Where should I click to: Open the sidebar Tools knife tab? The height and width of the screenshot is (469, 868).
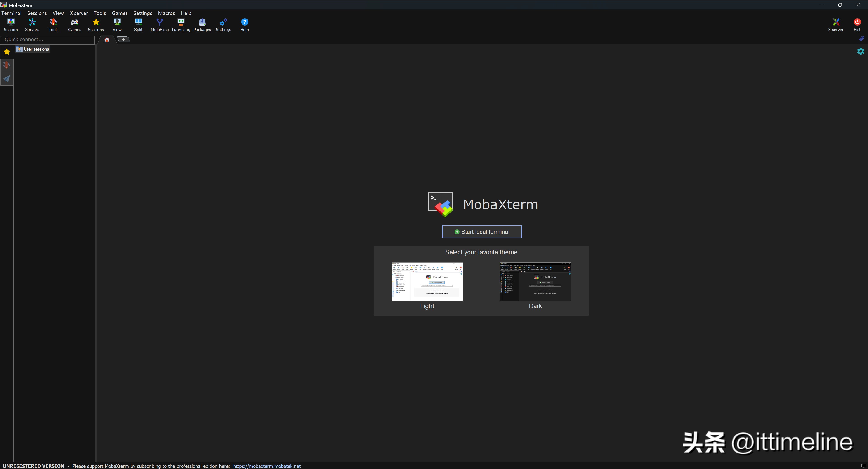pos(7,65)
